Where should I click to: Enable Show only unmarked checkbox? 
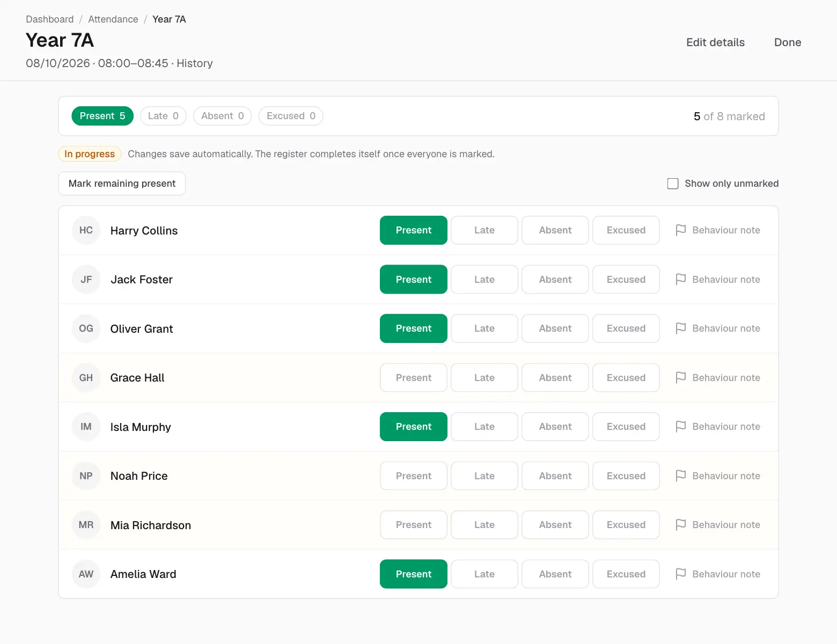(x=673, y=184)
